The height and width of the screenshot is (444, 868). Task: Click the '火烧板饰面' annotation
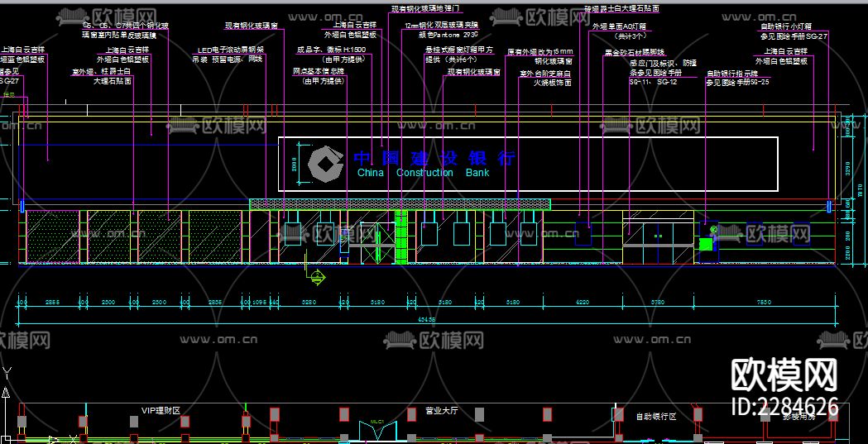tap(553, 83)
